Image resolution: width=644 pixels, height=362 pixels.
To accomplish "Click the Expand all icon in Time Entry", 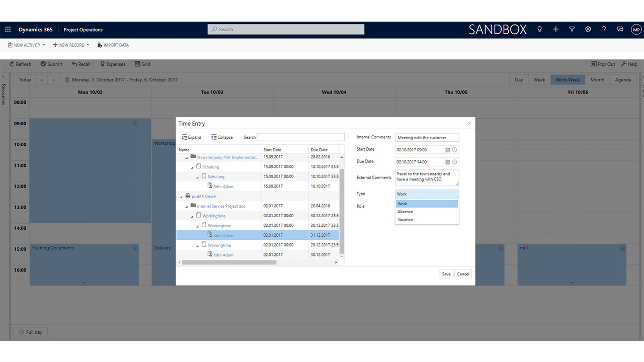I will point(185,137).
